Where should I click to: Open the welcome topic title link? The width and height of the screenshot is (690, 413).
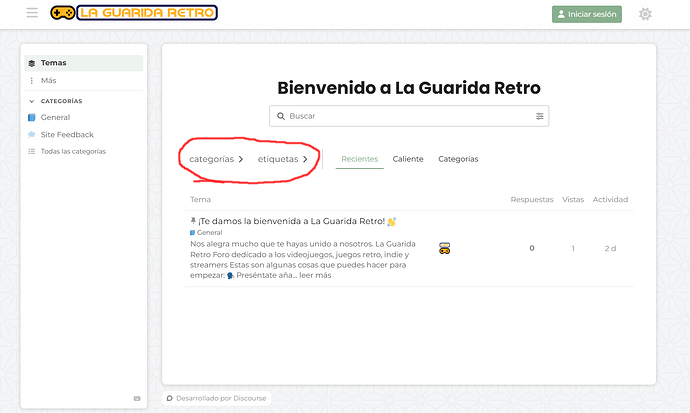pyautogui.click(x=291, y=221)
